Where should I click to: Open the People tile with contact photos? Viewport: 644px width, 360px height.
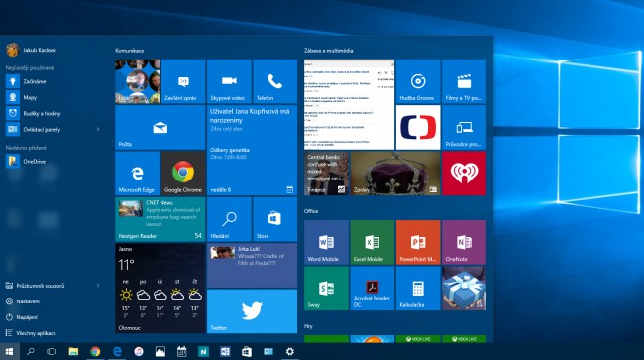[x=137, y=81]
